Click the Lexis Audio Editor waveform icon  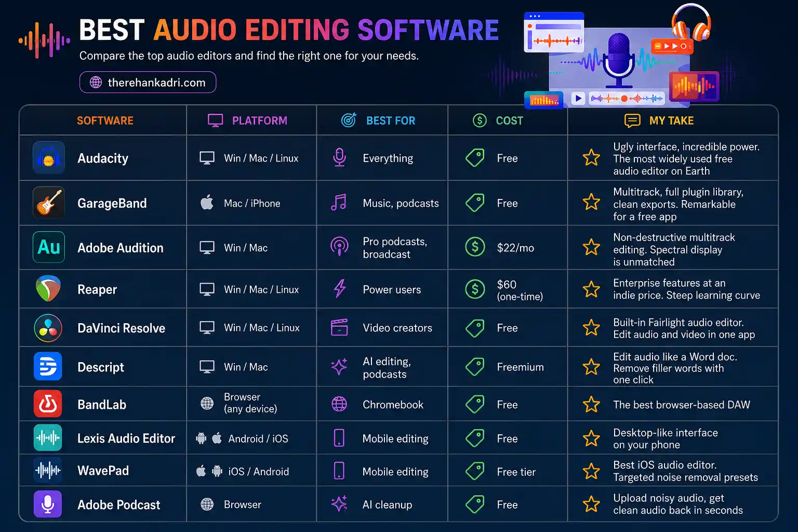point(48,438)
